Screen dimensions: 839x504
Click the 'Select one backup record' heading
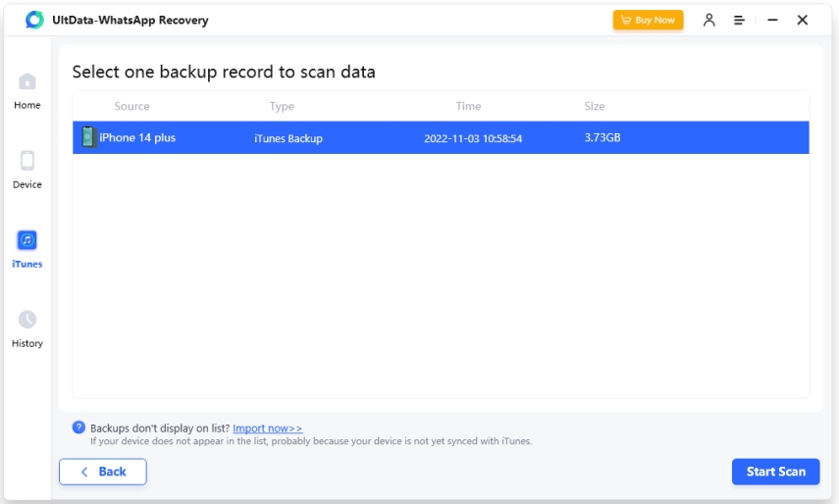224,72
